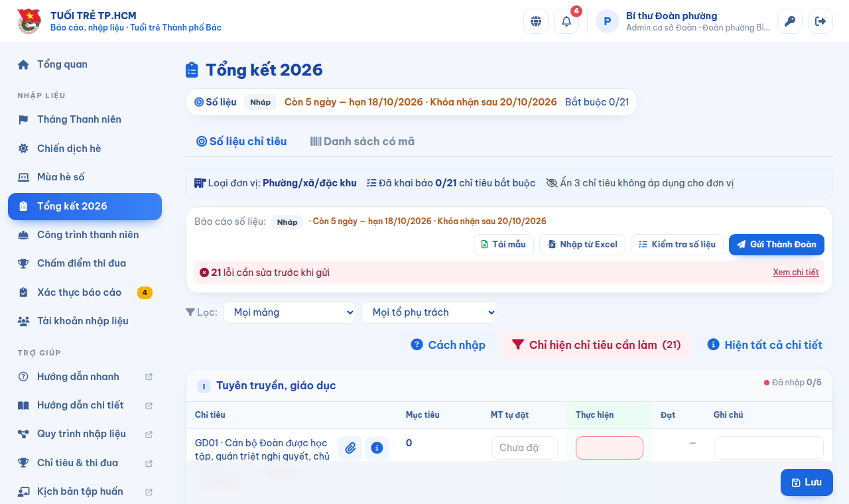Click section header Tuyên truyền, giáo dục

click(x=276, y=386)
